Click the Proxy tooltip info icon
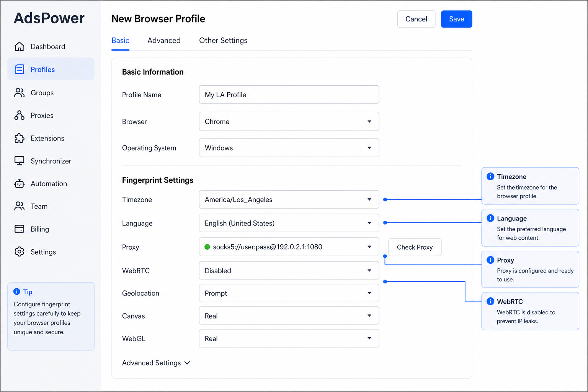This screenshot has width=588, height=392. (490, 260)
